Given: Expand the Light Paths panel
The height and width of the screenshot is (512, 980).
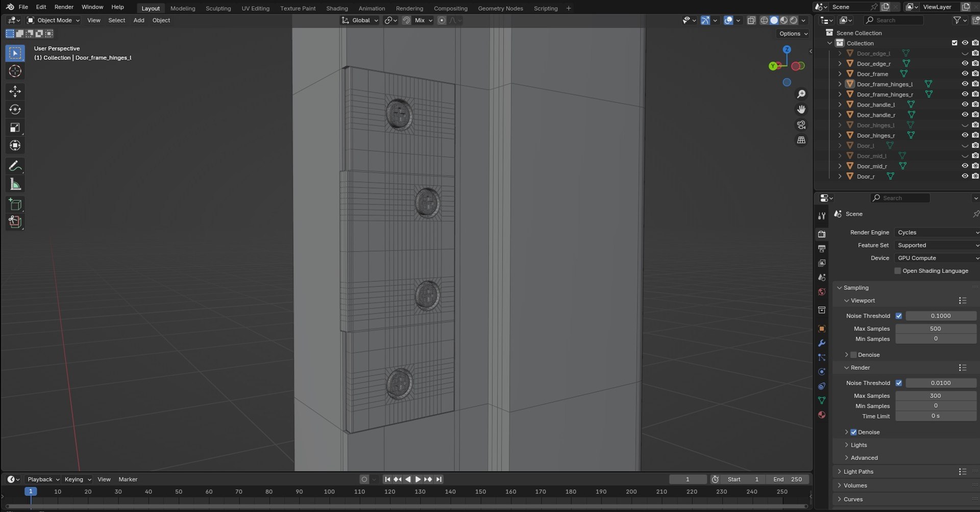Looking at the screenshot, I should [x=858, y=472].
